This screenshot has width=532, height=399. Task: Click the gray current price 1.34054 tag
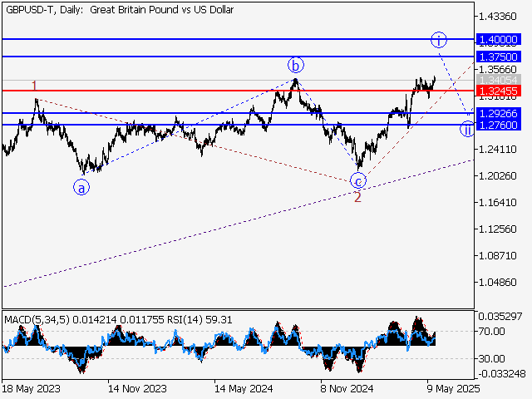[x=497, y=81]
